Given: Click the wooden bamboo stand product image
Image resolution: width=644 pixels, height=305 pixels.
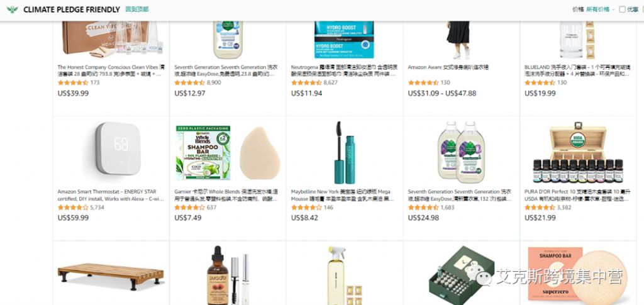Looking at the screenshot, I should (x=111, y=277).
